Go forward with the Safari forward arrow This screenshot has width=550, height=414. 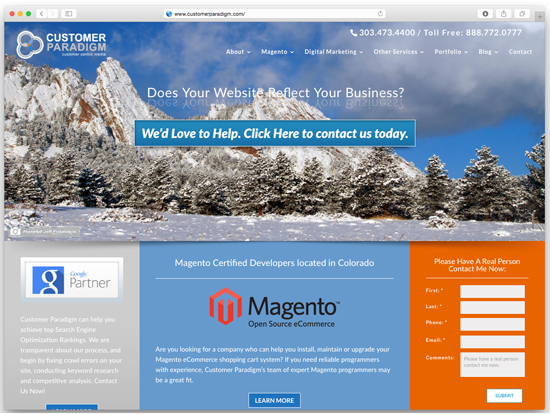tap(52, 14)
